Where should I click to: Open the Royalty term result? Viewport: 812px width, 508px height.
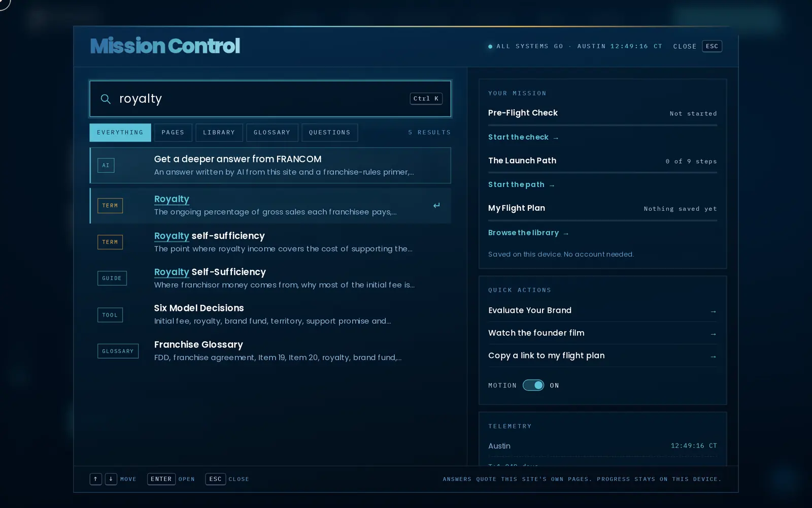click(270, 206)
